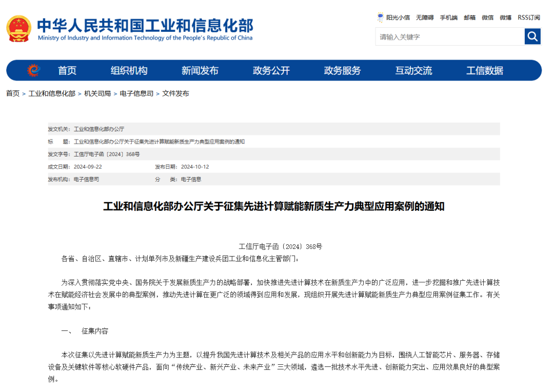
Task: Click 机关司局 breadcrumb link
Action: pos(97,93)
